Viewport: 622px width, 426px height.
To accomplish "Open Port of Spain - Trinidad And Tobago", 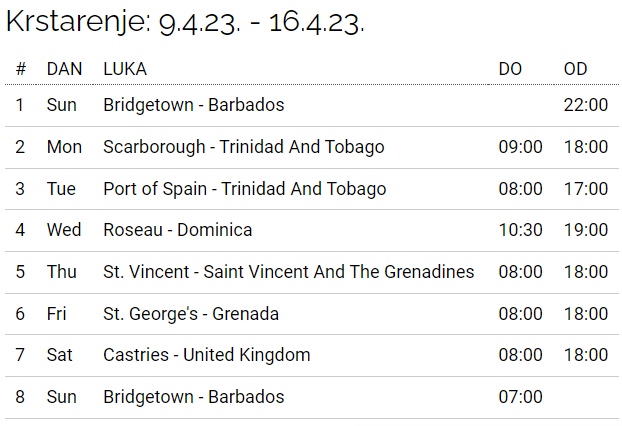I will (244, 189).
